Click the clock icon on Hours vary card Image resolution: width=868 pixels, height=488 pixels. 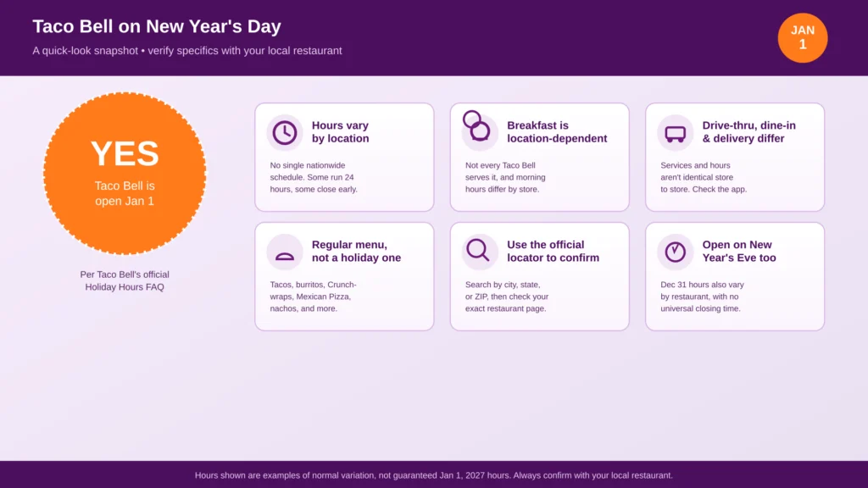285,132
